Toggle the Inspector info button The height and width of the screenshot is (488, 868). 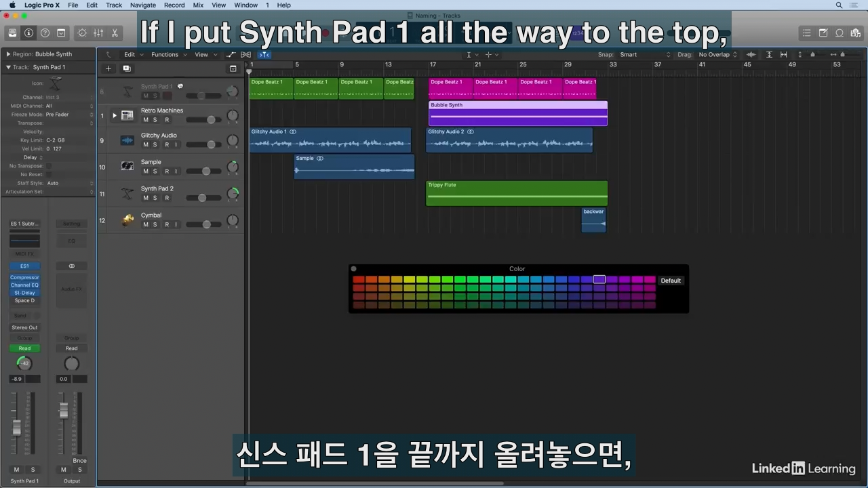click(x=28, y=33)
